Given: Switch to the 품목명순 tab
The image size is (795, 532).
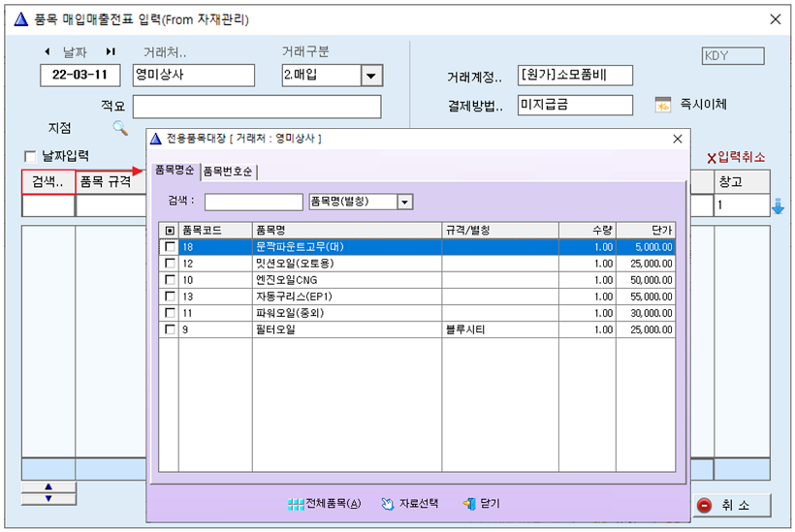Looking at the screenshot, I should point(175,171).
